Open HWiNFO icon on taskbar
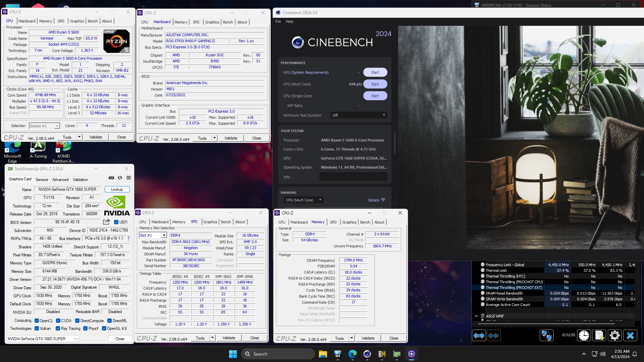 337,354
